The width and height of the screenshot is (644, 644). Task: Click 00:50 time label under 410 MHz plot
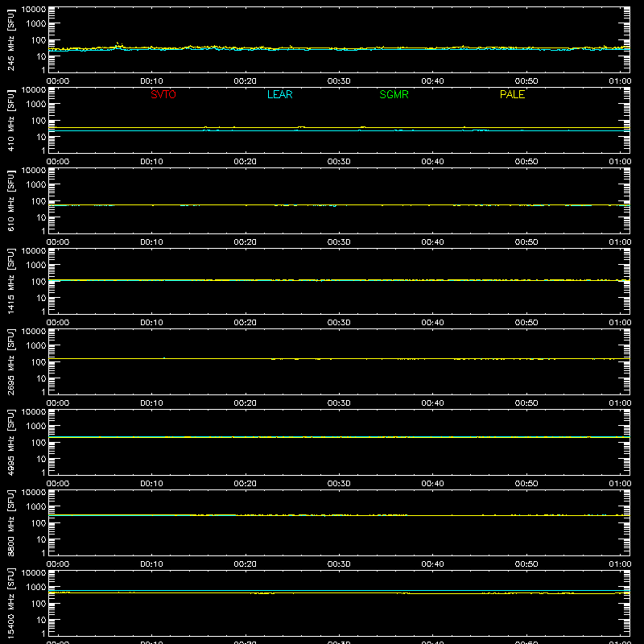coord(526,162)
